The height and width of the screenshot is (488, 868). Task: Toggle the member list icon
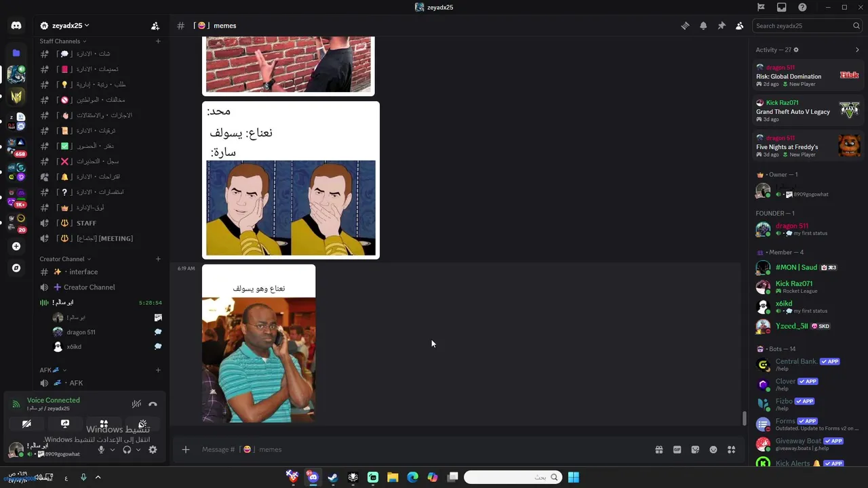pyautogui.click(x=740, y=26)
